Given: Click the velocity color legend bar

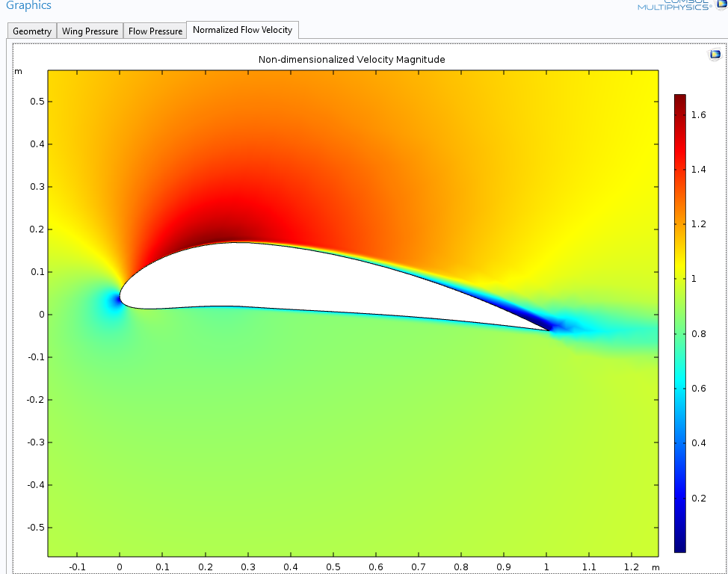Looking at the screenshot, I should tap(679, 323).
